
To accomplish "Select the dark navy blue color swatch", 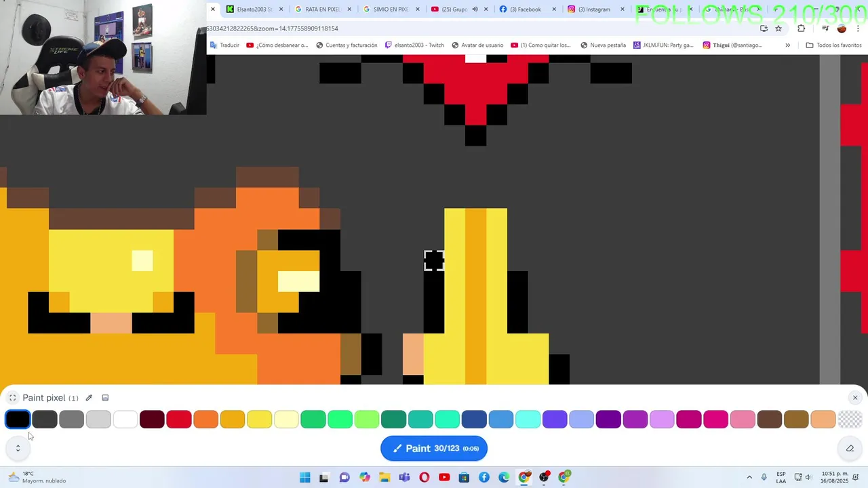I will click(x=474, y=420).
